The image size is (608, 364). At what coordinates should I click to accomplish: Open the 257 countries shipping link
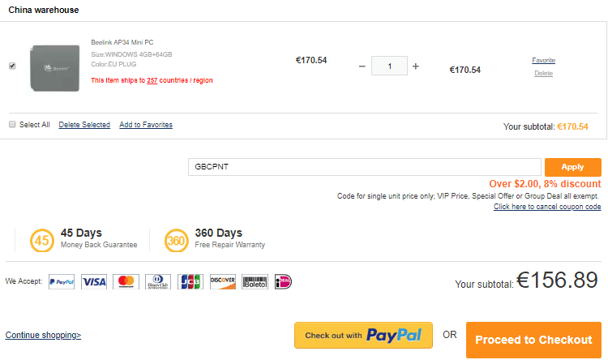click(152, 80)
